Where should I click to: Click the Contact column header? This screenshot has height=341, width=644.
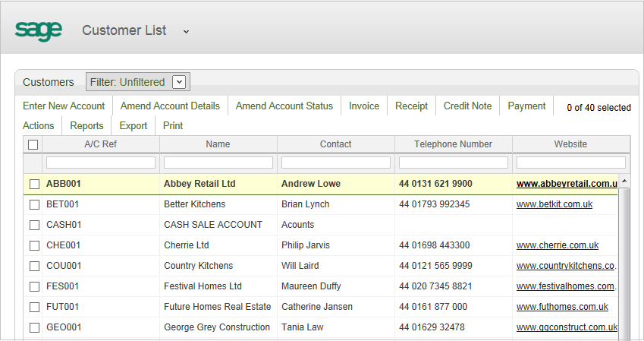(335, 144)
